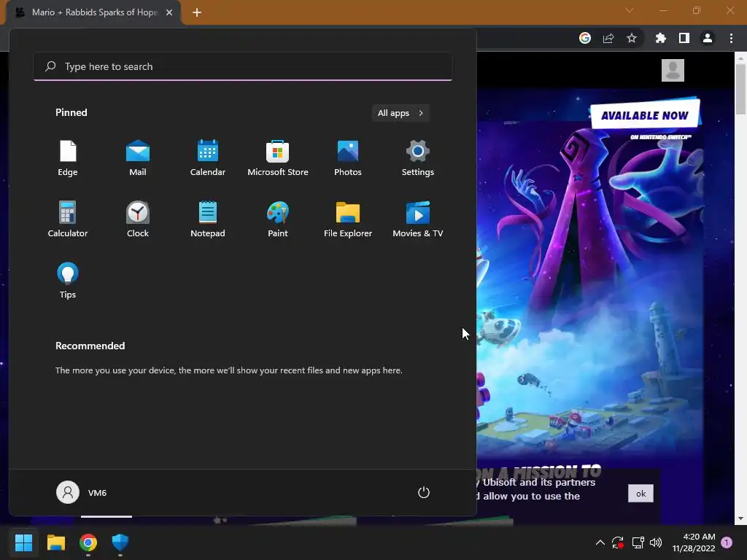
Task: Switch to Chrome from the taskbar
Action: coord(88,542)
